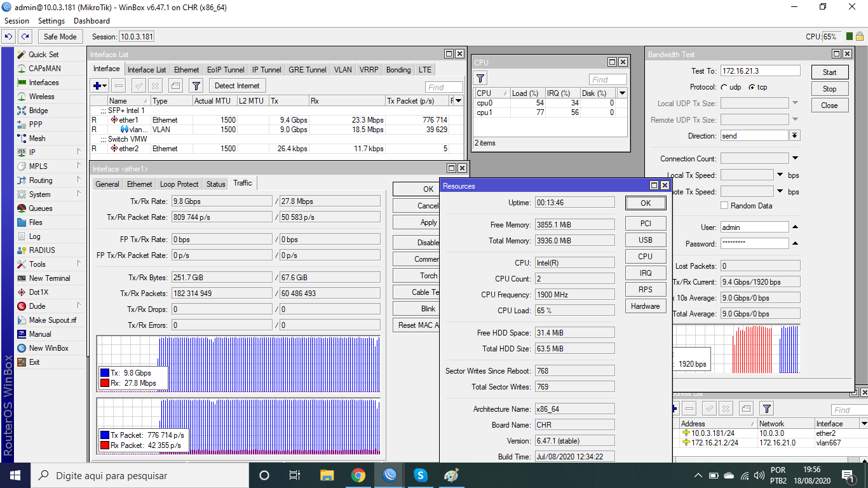The height and width of the screenshot is (488, 868).
Task: Click the PCI button in Resources
Action: tap(645, 224)
